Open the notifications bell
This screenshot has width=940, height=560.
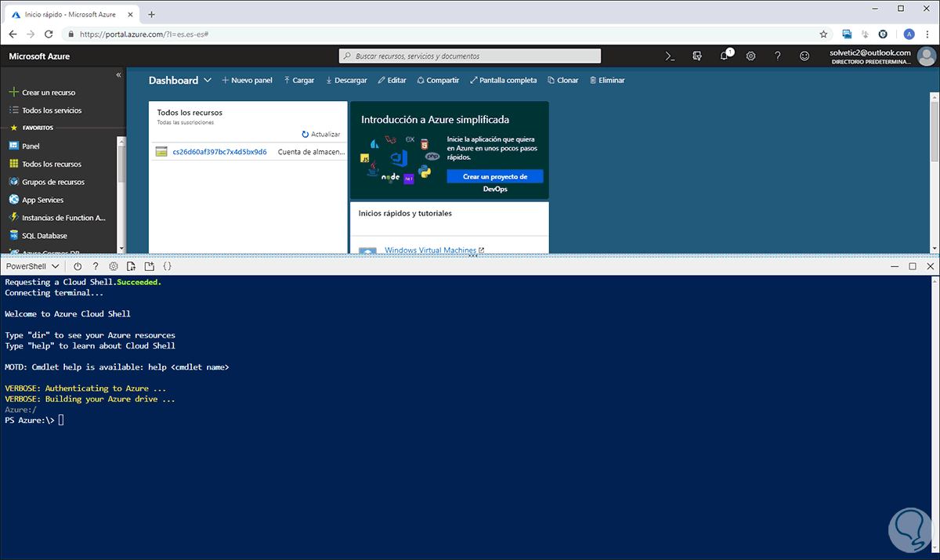coord(725,56)
